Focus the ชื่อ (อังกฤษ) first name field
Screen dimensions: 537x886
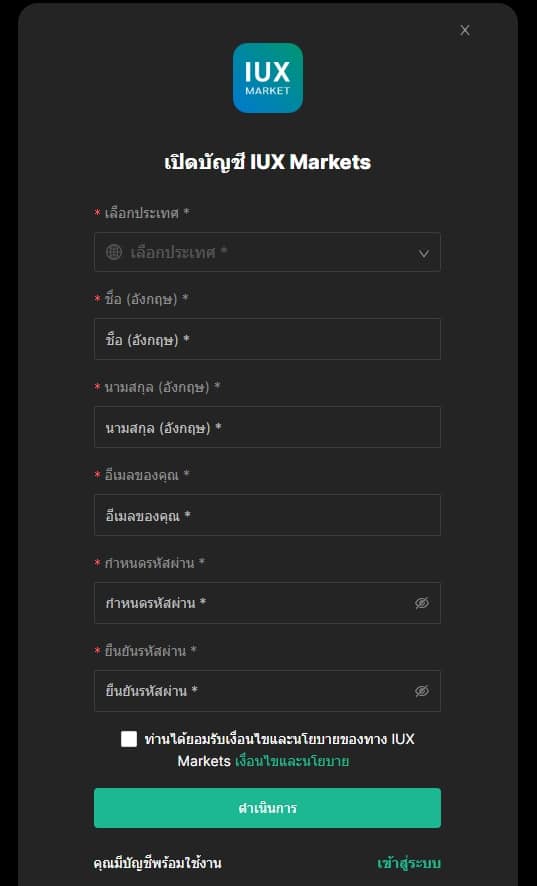tap(267, 339)
